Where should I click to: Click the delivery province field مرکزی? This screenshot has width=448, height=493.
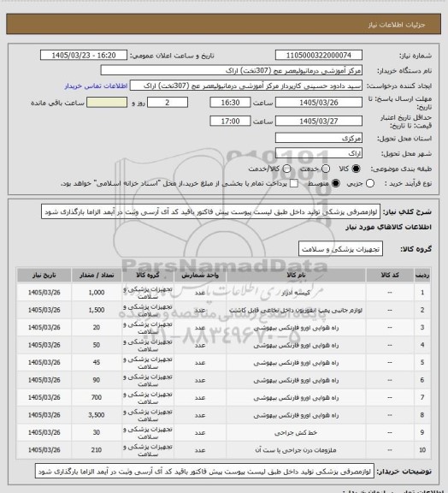[x=319, y=138]
